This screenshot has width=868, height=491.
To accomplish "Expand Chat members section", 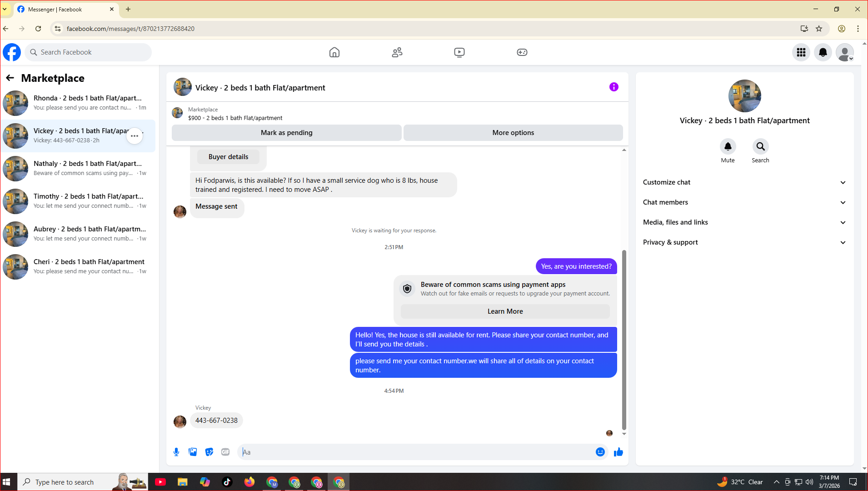I will 745,202.
